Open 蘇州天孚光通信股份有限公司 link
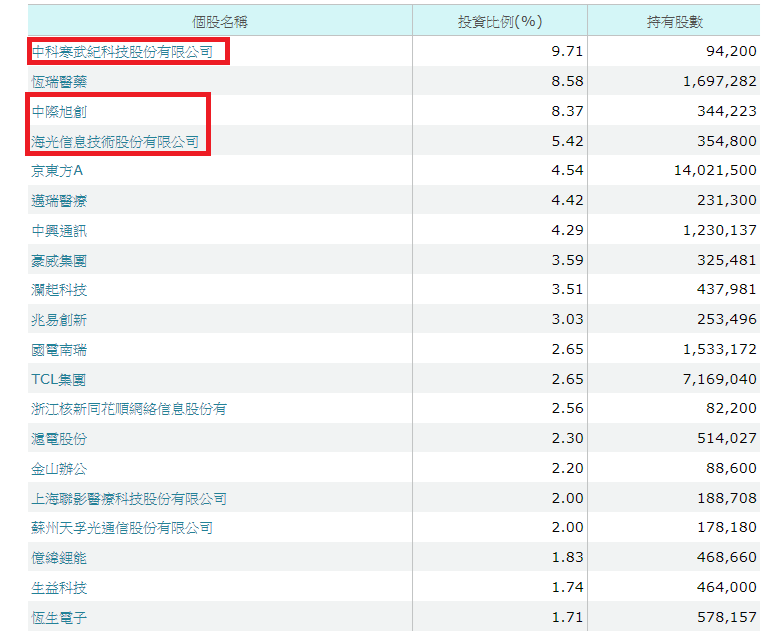Screen dimensions: 771x631 [x=122, y=528]
